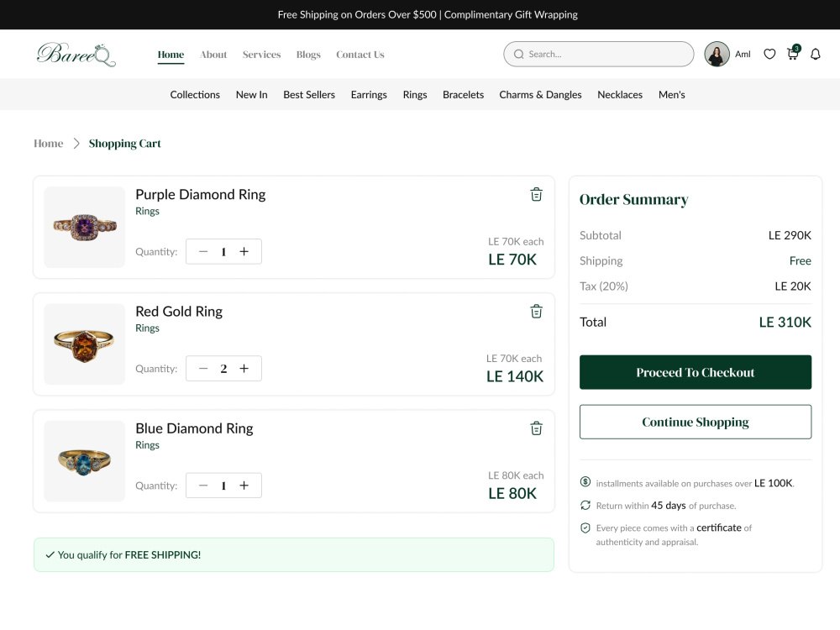The image size is (840, 630).
Task: Click the Shipping value Free
Action: 801,261
